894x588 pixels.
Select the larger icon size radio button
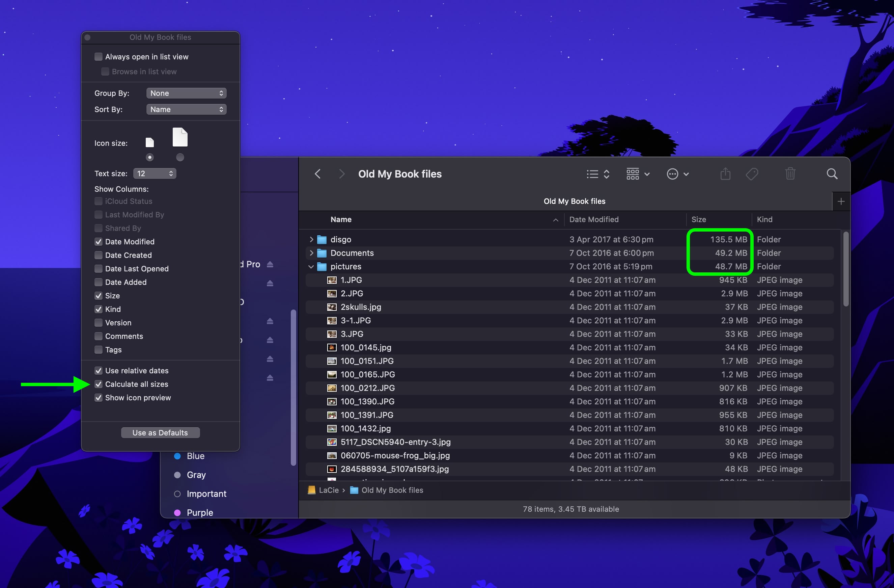[x=180, y=157]
